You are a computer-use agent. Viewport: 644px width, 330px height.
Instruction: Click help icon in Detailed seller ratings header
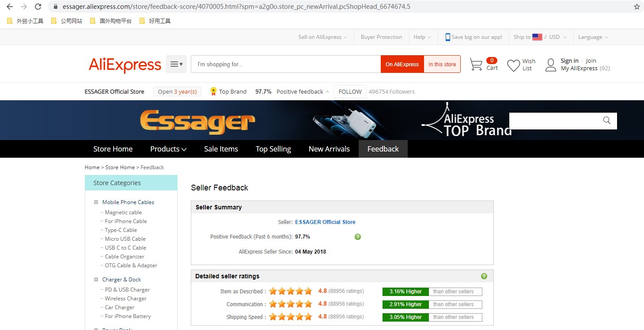(x=484, y=276)
